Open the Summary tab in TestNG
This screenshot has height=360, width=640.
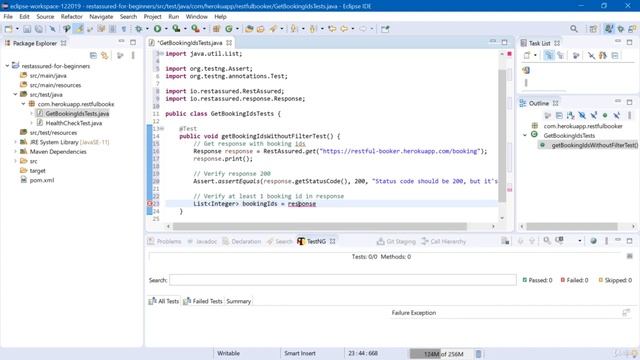tap(238, 301)
